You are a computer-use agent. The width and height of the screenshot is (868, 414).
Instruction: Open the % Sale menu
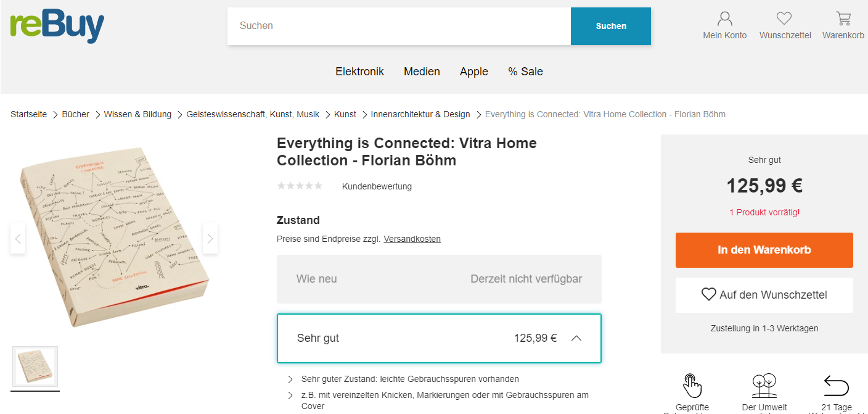coord(525,72)
